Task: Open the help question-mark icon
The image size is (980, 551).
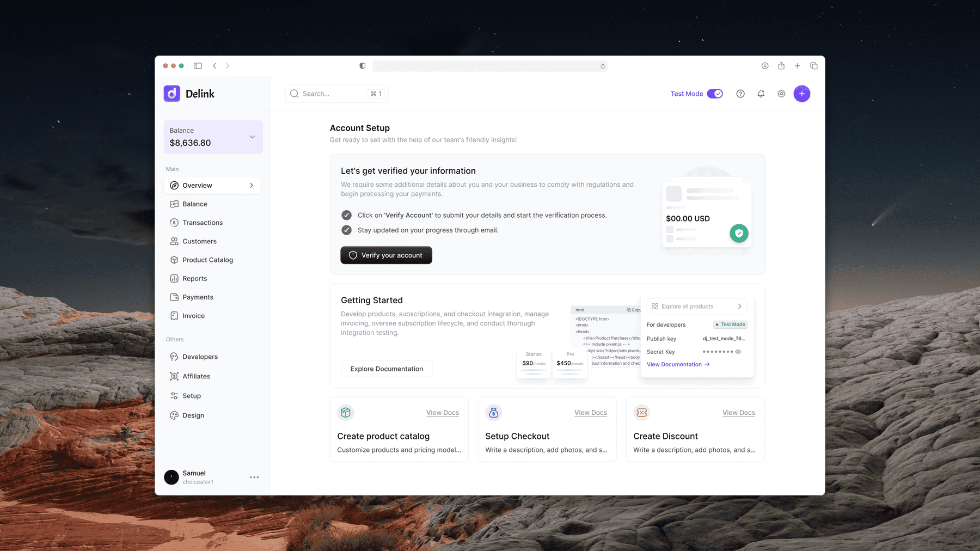Action: click(x=740, y=94)
